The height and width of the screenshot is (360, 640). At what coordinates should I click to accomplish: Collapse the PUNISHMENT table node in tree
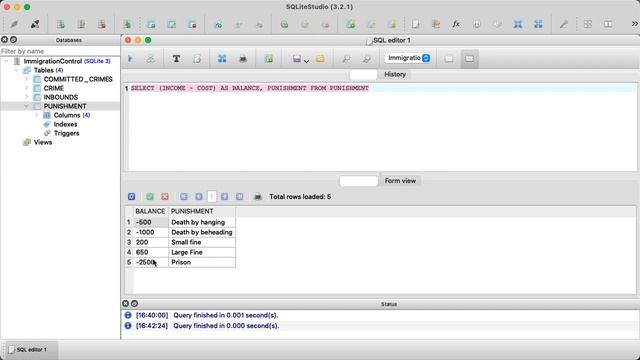click(27, 106)
